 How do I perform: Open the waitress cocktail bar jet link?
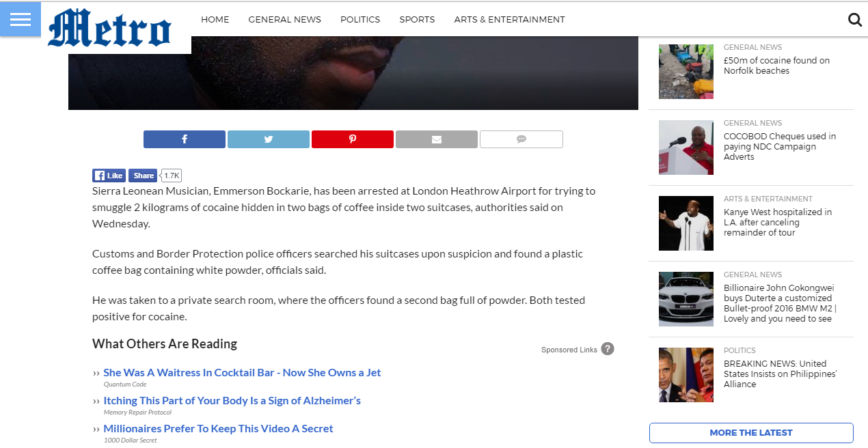coord(242,373)
